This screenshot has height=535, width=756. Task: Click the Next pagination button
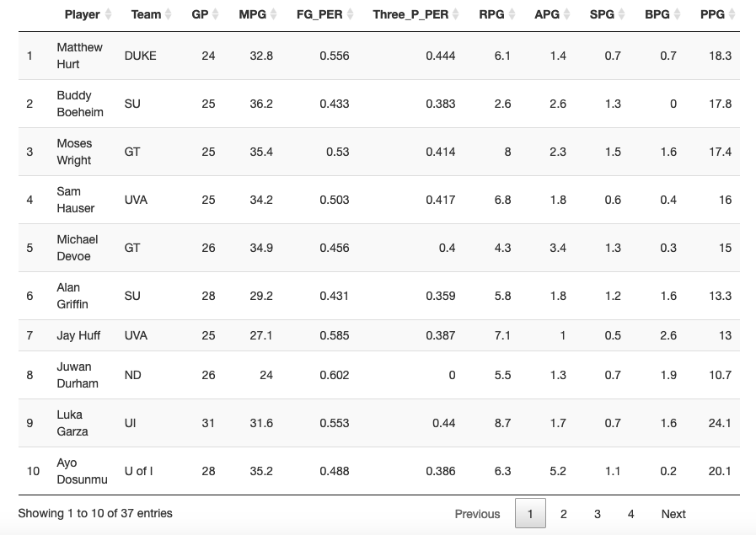673,514
